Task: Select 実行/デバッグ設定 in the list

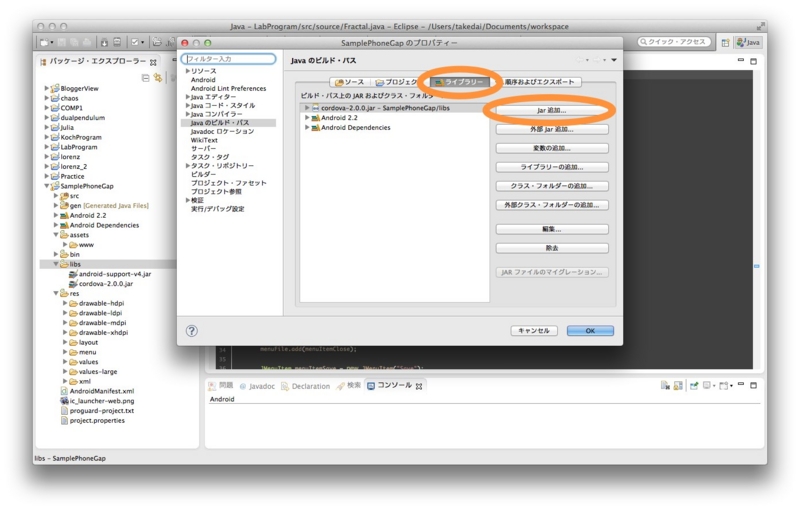Action: coord(217,209)
